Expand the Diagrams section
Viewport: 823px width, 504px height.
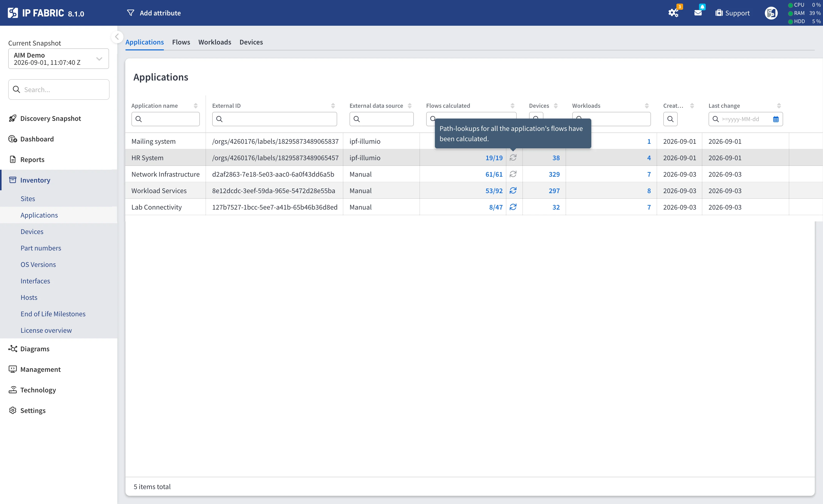coord(35,349)
